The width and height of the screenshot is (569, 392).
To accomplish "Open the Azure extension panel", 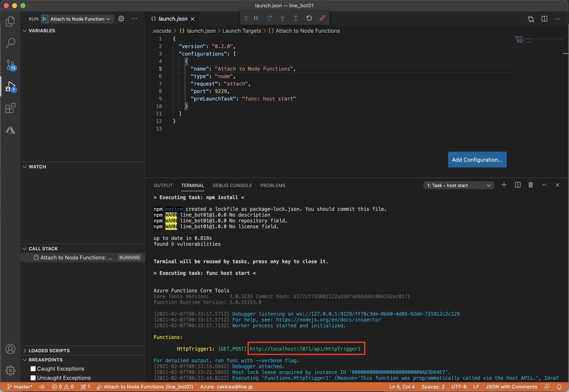I will (x=10, y=130).
